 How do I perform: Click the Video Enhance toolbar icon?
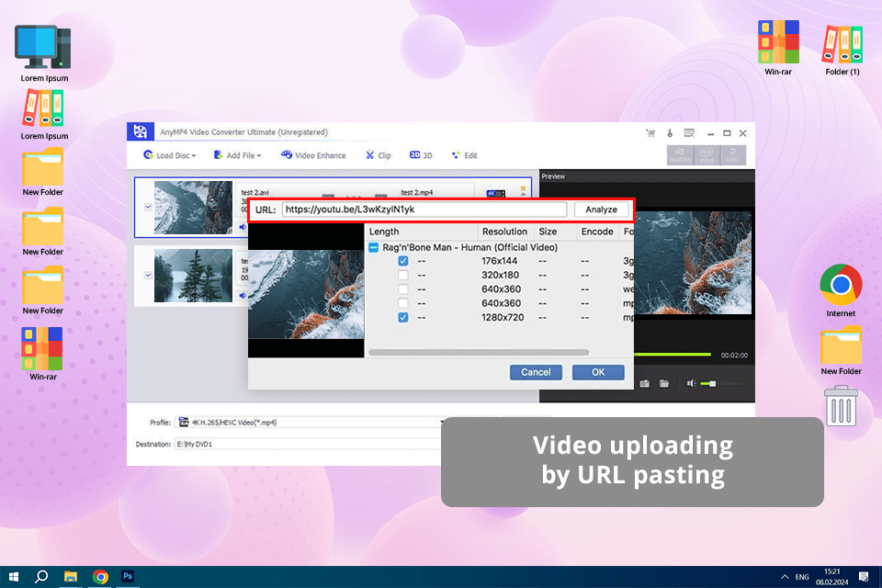313,155
